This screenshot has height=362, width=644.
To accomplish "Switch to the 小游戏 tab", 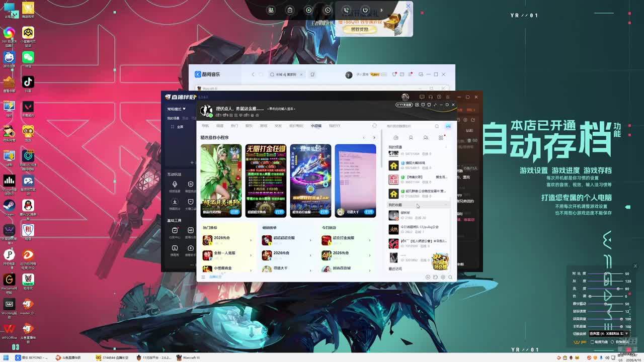I will point(316,126).
